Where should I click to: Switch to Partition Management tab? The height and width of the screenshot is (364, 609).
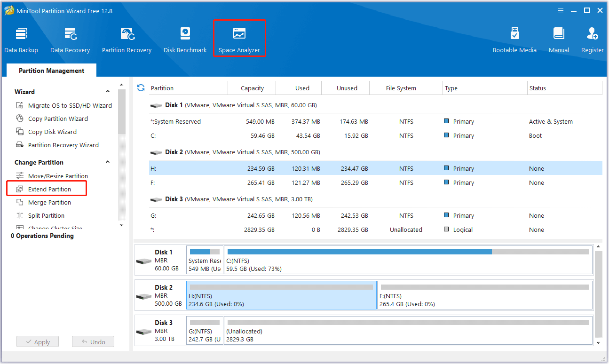51,71
